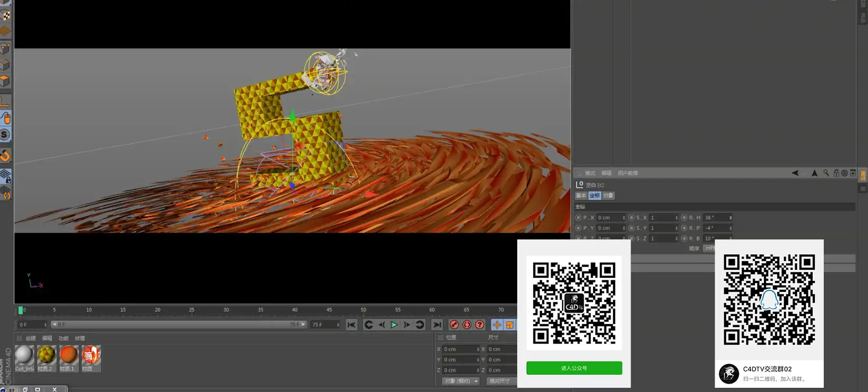Click the 0 F current frame field
Screen dimensions: 868x392
coord(33,325)
